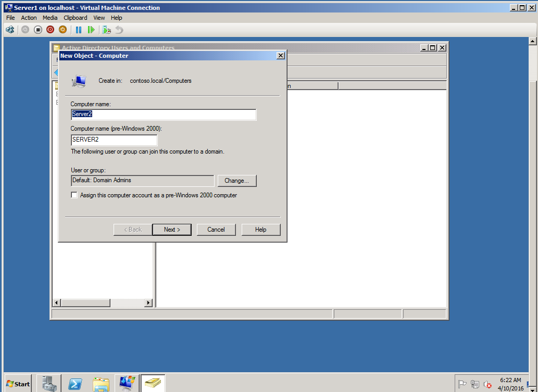Open the guest Start menu
Image resolution: width=538 pixels, height=392 pixels.
(x=18, y=384)
